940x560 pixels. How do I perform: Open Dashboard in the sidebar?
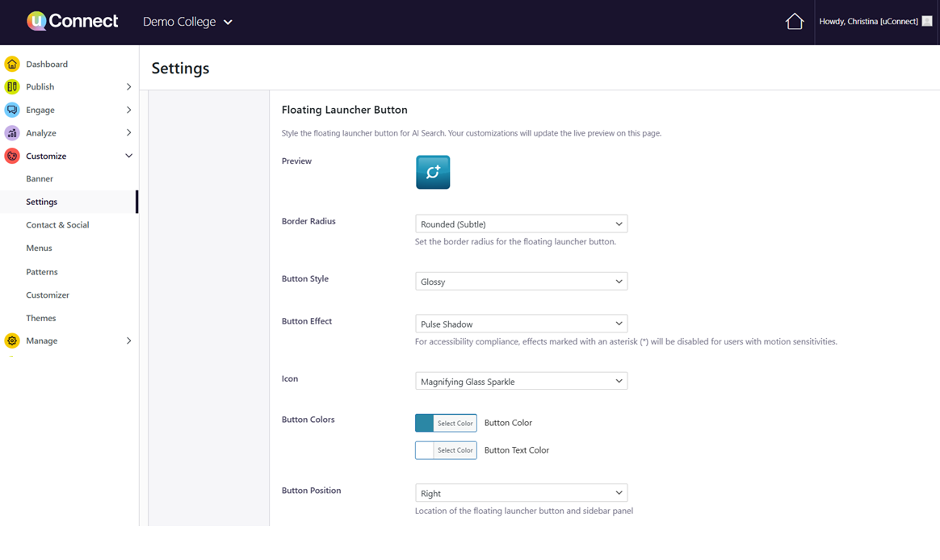click(47, 64)
